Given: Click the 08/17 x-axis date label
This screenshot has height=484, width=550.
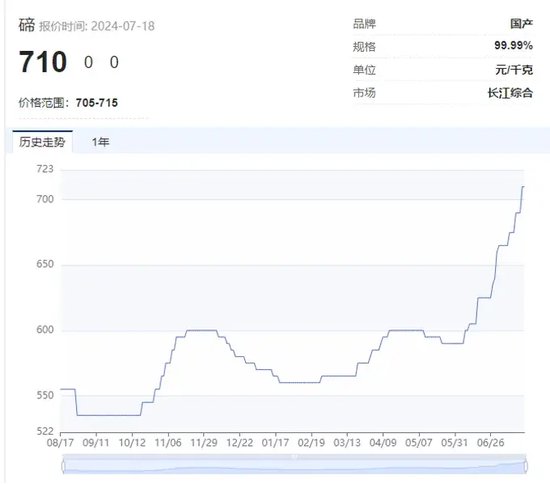Looking at the screenshot, I should [60, 443].
